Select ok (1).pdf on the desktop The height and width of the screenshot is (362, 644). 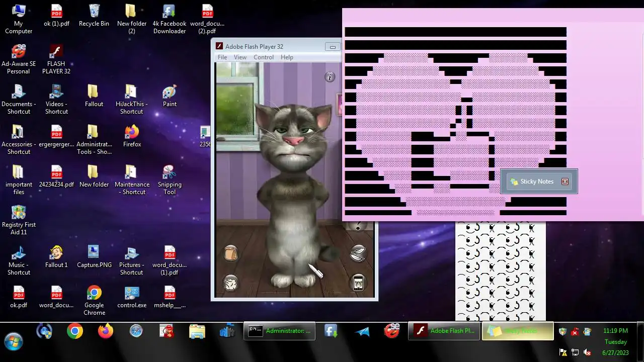pyautogui.click(x=56, y=16)
